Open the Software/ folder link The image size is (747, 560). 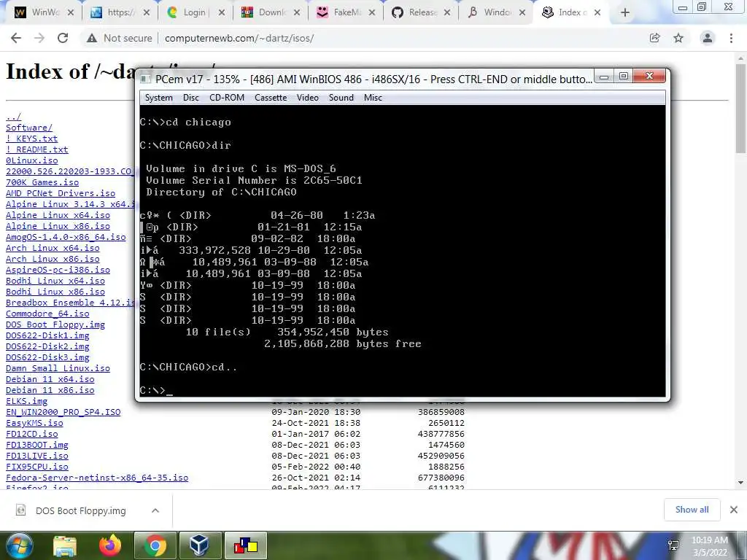(x=29, y=128)
